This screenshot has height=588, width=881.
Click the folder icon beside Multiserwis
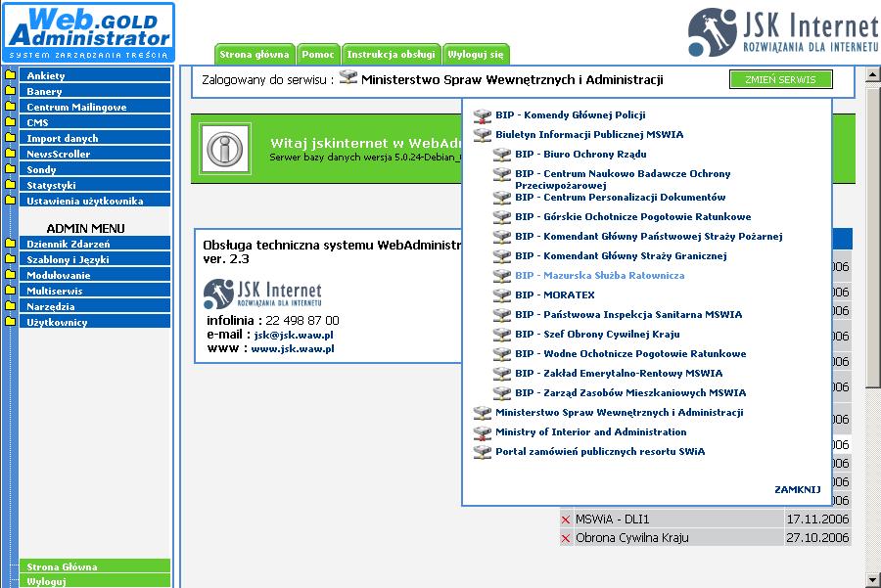point(10,291)
